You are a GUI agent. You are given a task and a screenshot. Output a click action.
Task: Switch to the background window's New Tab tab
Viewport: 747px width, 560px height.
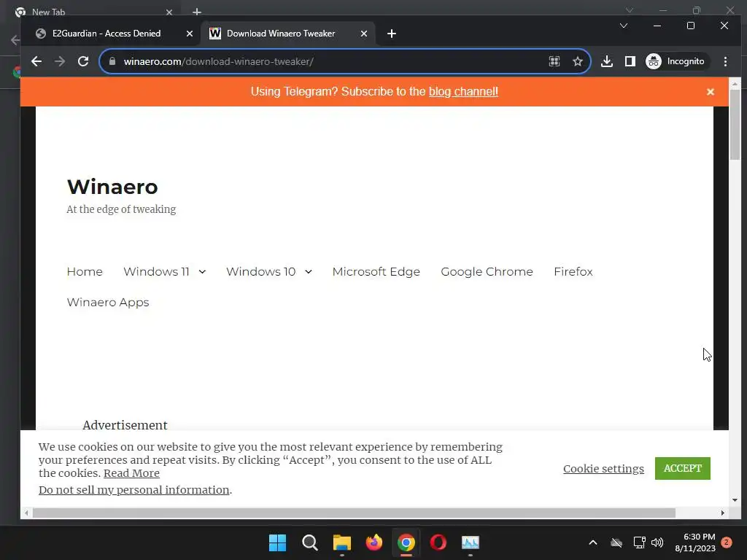48,12
